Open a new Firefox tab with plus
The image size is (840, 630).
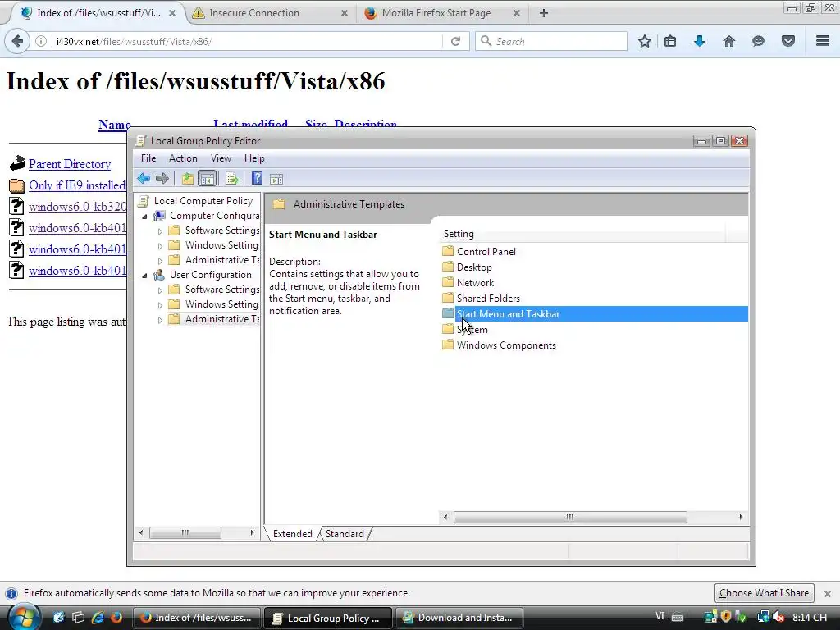(544, 13)
